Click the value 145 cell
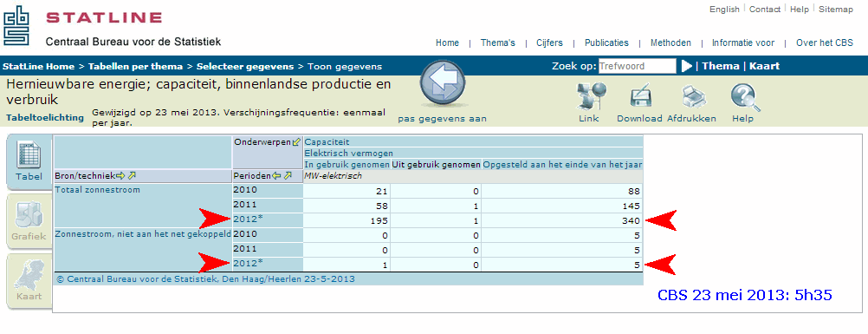 click(x=562, y=206)
